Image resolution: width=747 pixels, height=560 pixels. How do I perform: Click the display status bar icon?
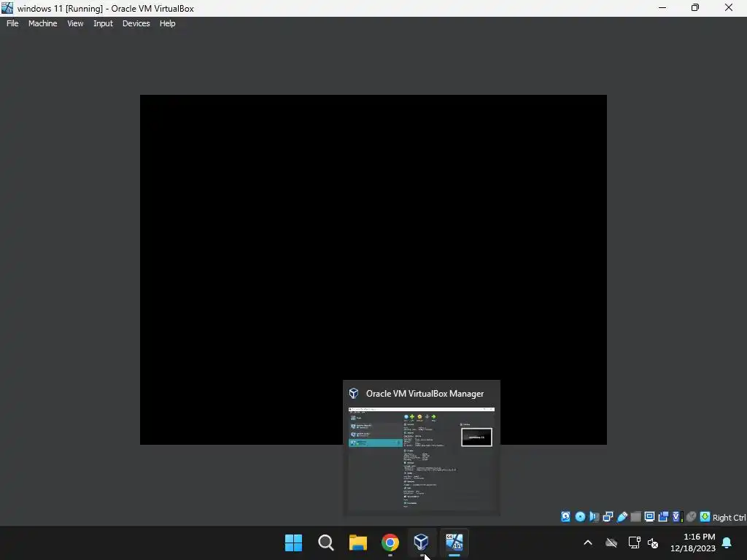649,517
